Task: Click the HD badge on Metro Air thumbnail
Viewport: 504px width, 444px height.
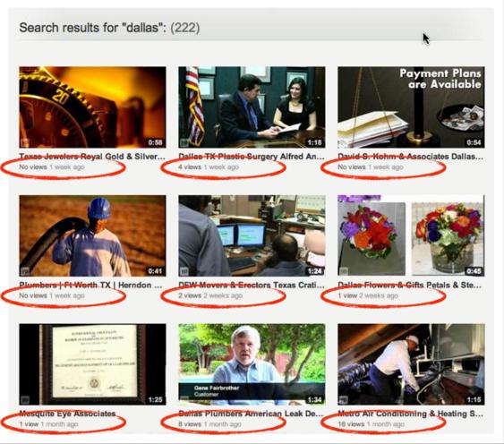Action: pos(343,400)
